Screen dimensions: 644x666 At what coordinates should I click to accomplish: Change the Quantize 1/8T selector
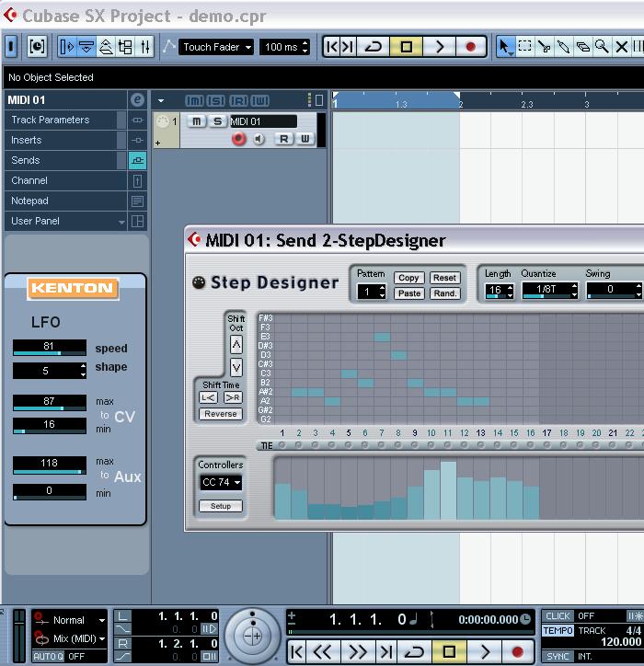[x=549, y=291]
